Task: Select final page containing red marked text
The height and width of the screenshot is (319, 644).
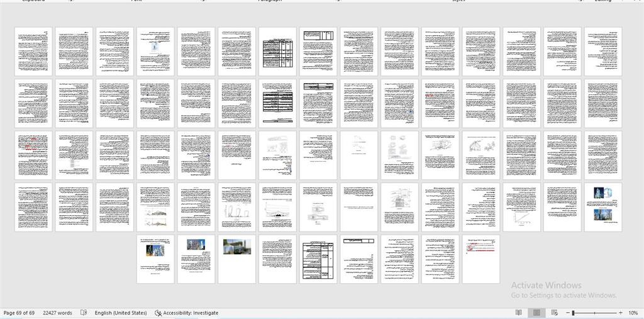Action: coord(481,259)
